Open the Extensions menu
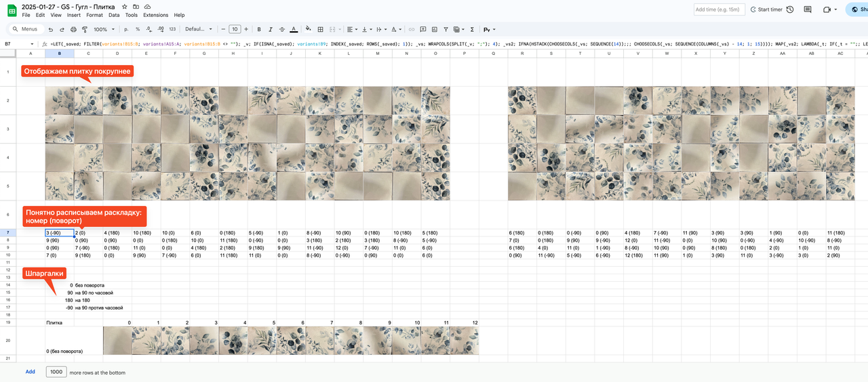868x382 pixels. 155,15
